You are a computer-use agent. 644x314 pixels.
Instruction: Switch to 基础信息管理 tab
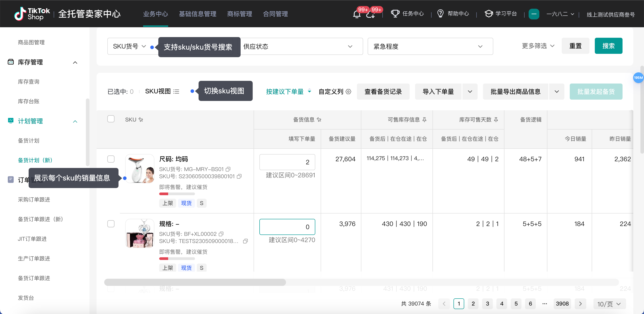pyautogui.click(x=197, y=14)
